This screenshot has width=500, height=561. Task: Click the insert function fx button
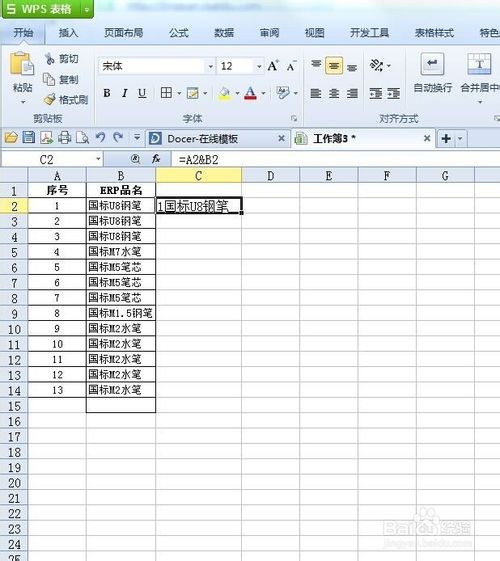[156, 158]
